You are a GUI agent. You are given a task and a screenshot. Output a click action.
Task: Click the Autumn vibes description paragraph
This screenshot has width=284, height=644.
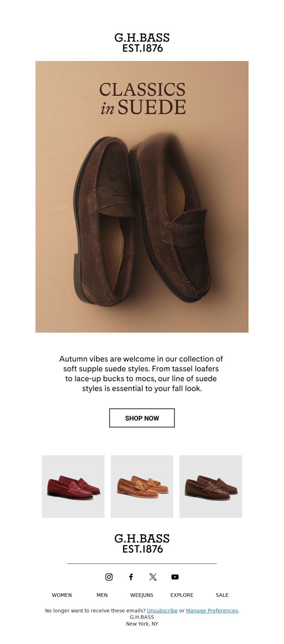tap(141, 373)
